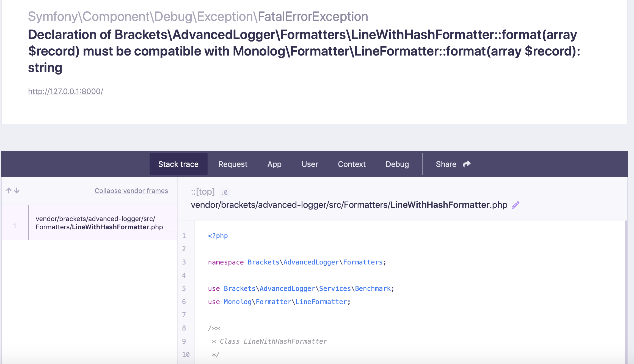The image size is (634, 364).
Task: Open the Debug tab
Action: pos(397,164)
